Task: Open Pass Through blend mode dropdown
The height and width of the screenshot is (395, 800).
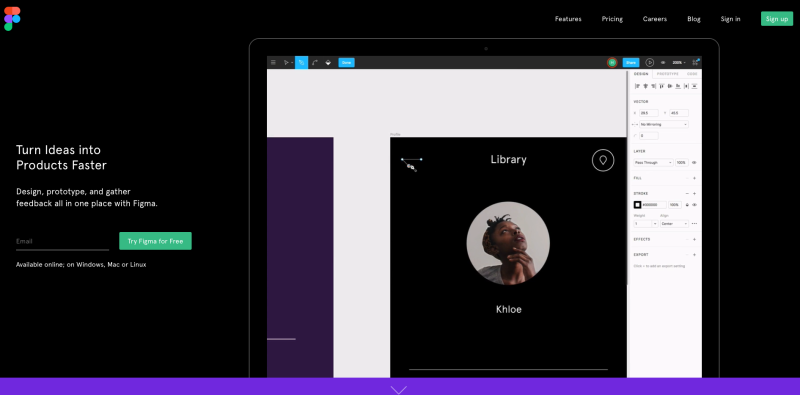Action: pyautogui.click(x=653, y=162)
